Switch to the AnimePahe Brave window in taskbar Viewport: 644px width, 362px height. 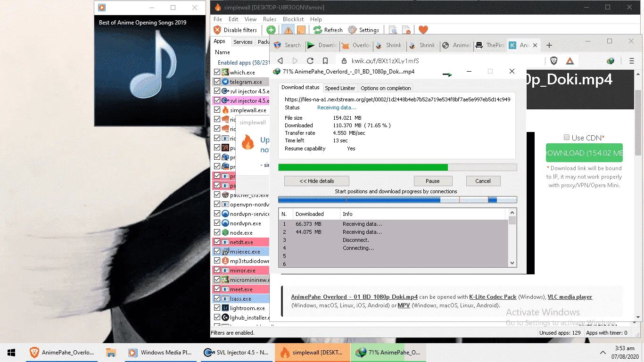click(61, 352)
